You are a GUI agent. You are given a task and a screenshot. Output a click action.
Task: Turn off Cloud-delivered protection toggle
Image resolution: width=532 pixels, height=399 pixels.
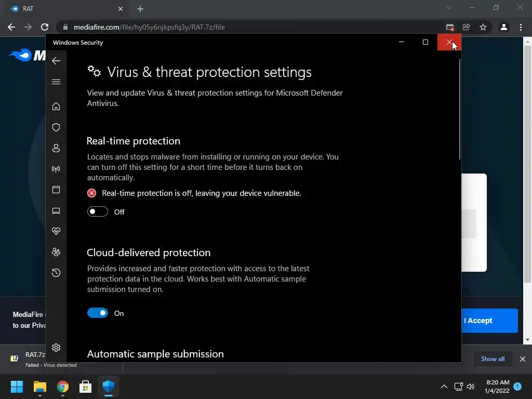pos(97,313)
